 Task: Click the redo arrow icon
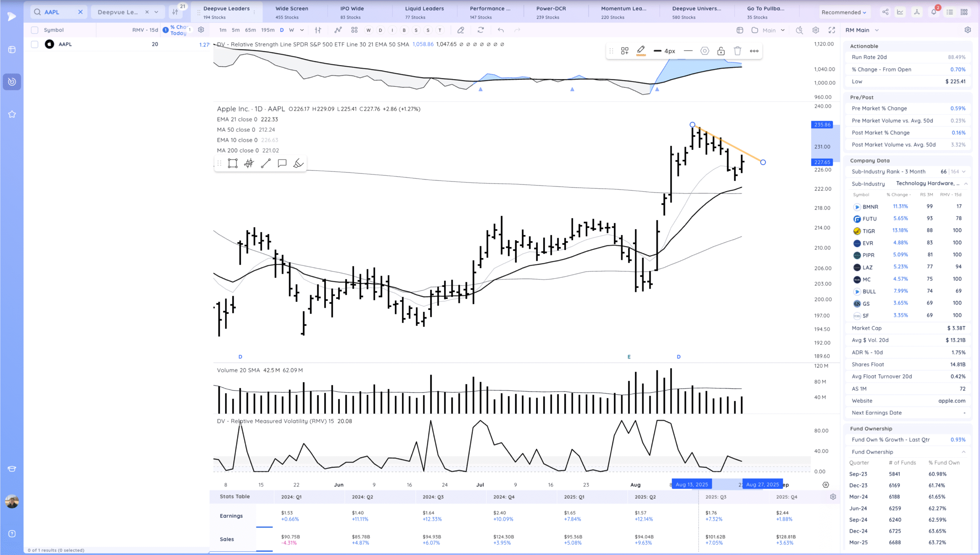517,30
